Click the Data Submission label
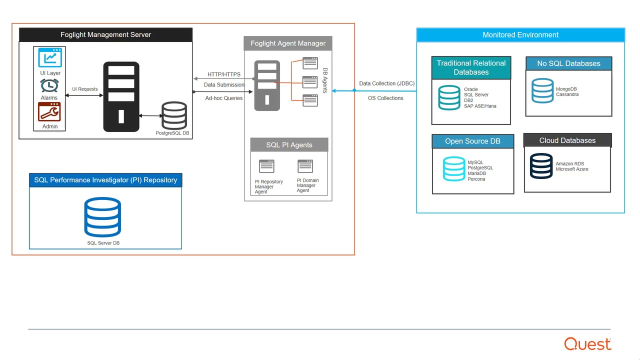The image size is (640, 360). 224,85
